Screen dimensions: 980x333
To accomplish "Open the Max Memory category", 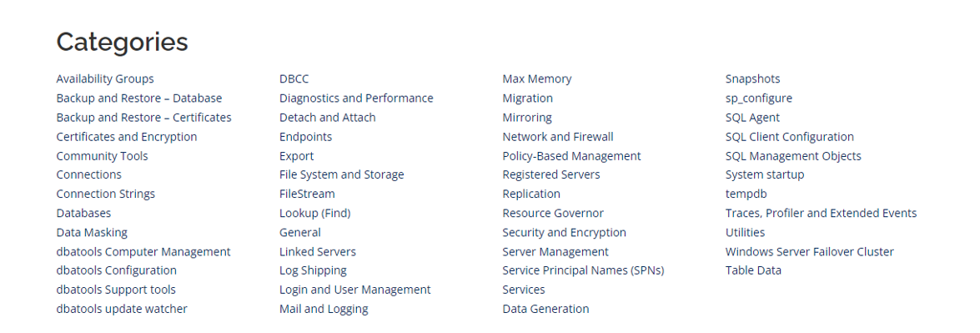I will coord(537,78).
